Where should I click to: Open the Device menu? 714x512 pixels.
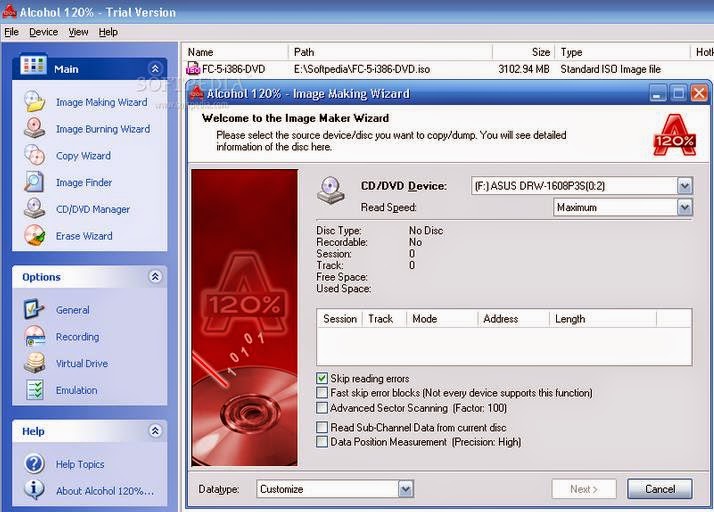43,32
